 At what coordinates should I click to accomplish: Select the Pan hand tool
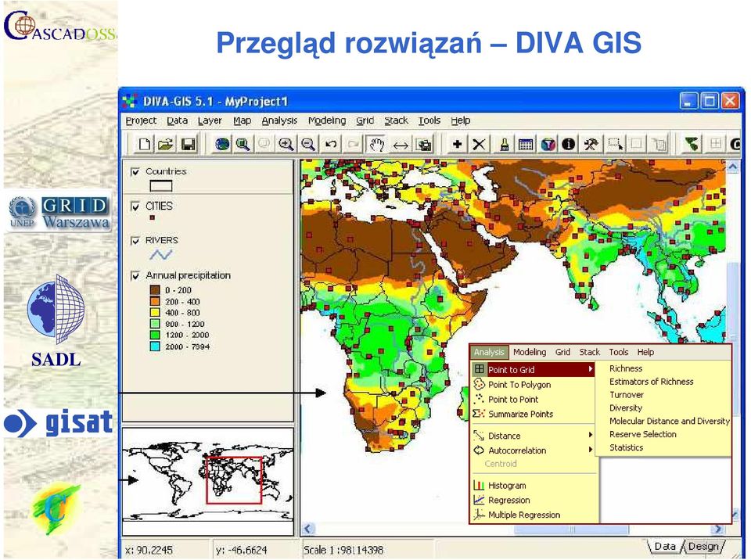377,144
